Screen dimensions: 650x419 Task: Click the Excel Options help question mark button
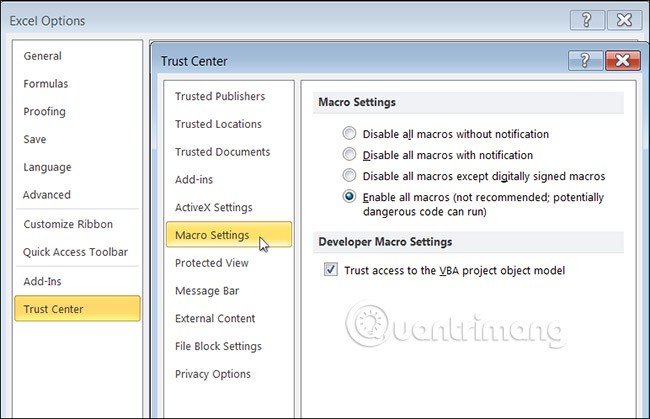[x=587, y=20]
